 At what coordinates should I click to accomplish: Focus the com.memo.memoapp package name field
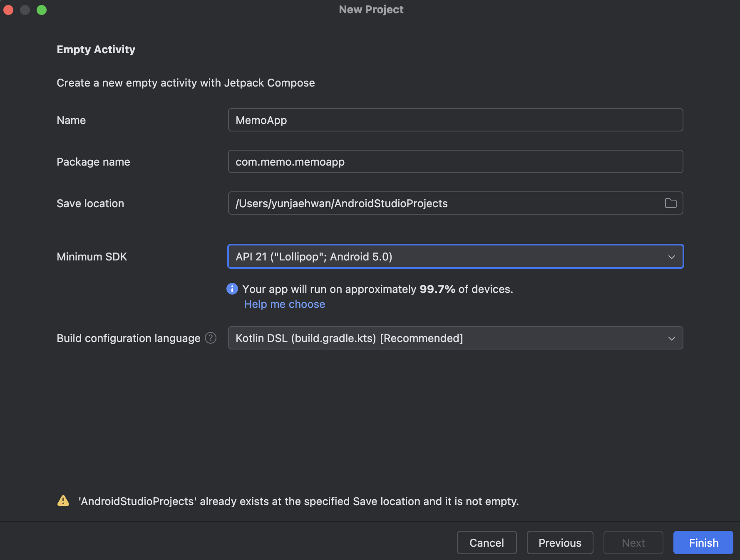pos(455,162)
